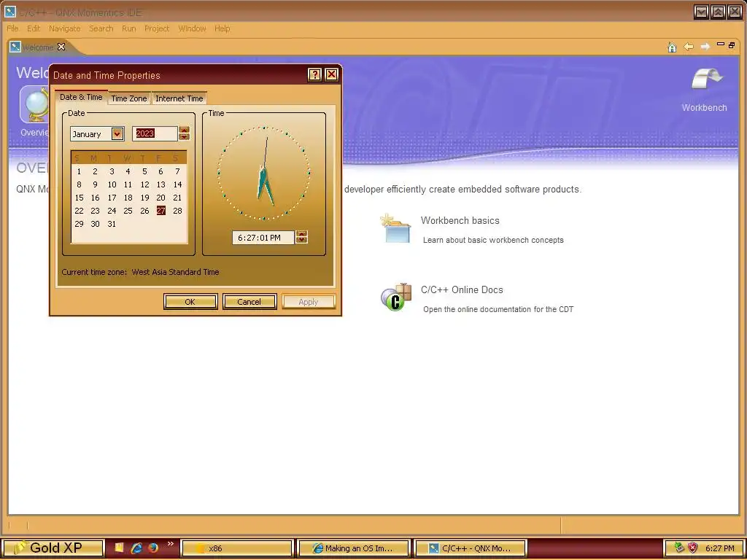Launch Firefox from quick launch

[x=153, y=548]
